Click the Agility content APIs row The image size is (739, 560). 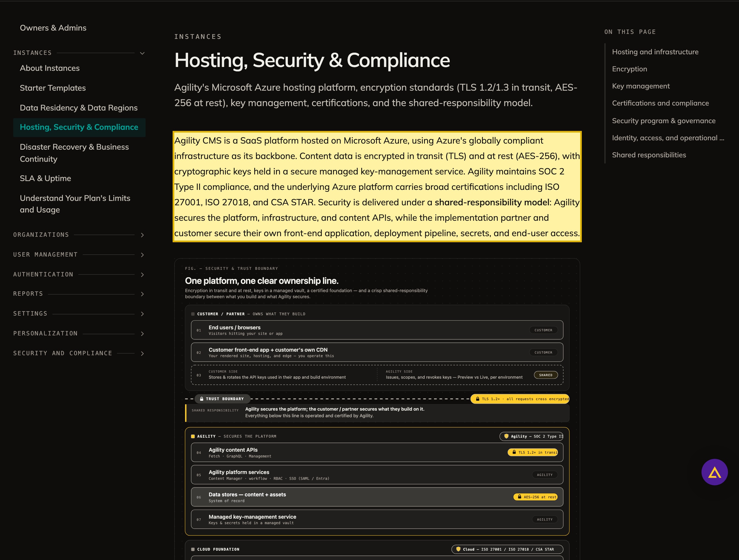coord(377,453)
